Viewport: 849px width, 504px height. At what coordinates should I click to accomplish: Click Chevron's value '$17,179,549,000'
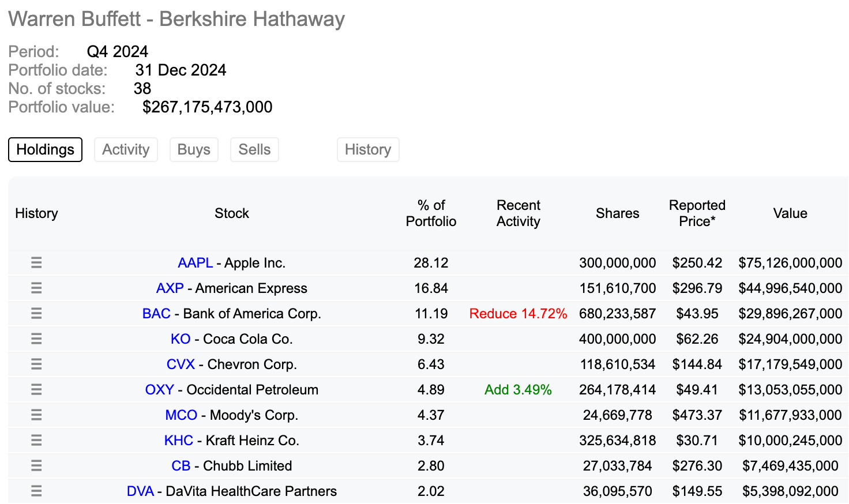coord(790,364)
